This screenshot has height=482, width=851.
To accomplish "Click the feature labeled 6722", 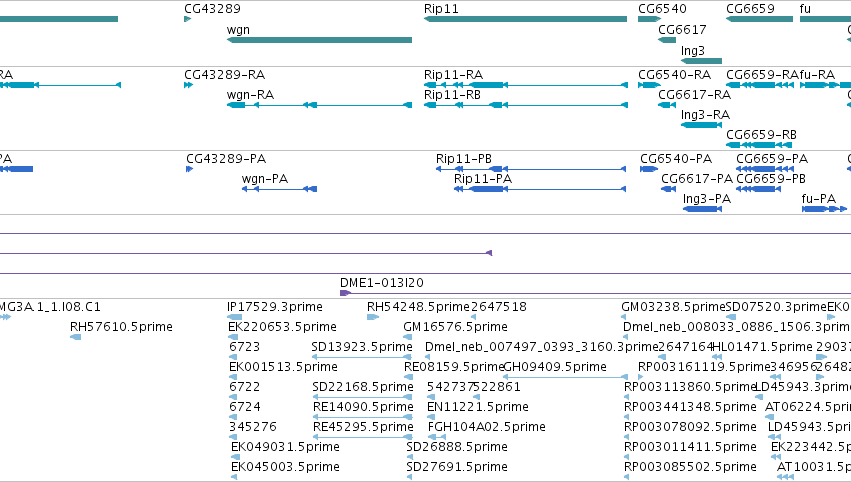I will [x=234, y=397].
